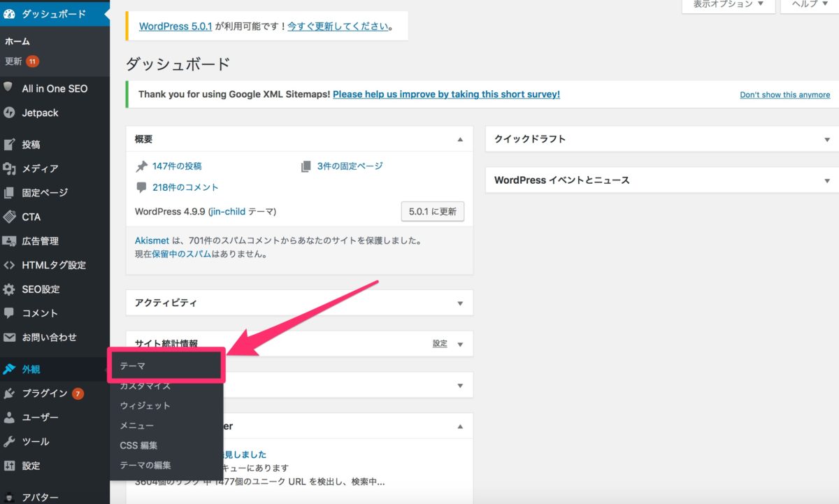Click the jin-child theme link
The image size is (839, 504).
click(229, 211)
